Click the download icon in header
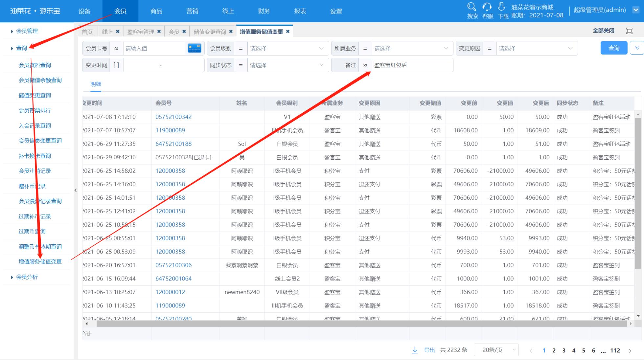The height and width of the screenshot is (360, 644). tap(501, 7)
